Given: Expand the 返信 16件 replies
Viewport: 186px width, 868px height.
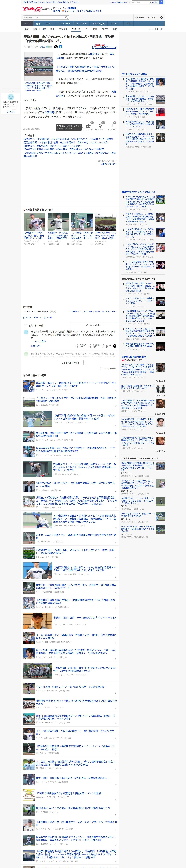Looking at the screenshot, I should pyautogui.click(x=35, y=346).
